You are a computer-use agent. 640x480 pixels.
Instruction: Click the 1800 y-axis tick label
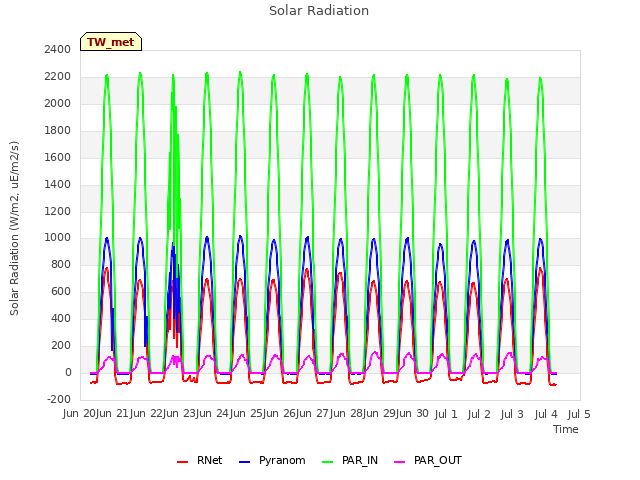[58, 130]
